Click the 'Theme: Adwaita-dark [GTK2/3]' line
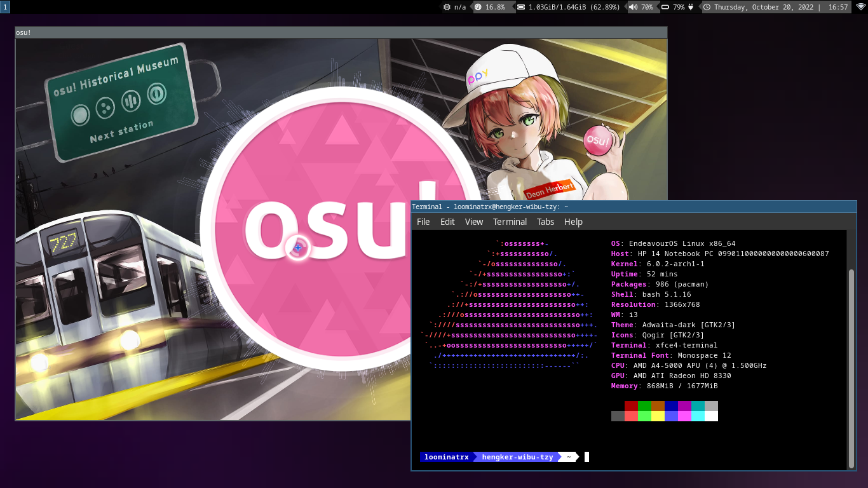 [673, 325]
